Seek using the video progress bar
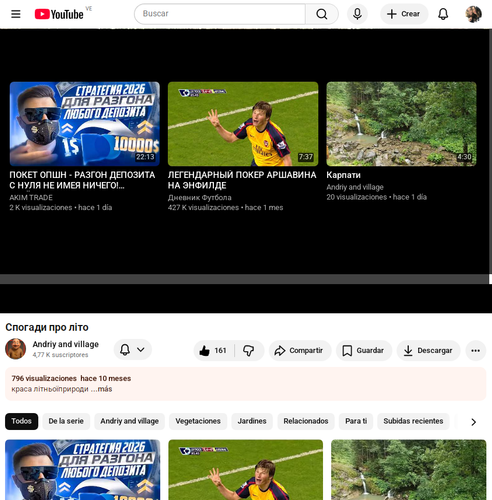 pyautogui.click(x=244, y=279)
